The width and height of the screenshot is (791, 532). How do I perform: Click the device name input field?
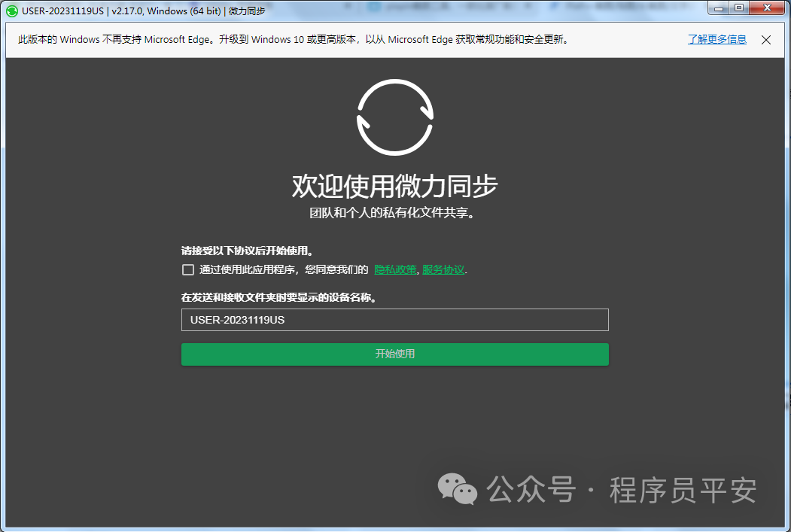tap(395, 320)
